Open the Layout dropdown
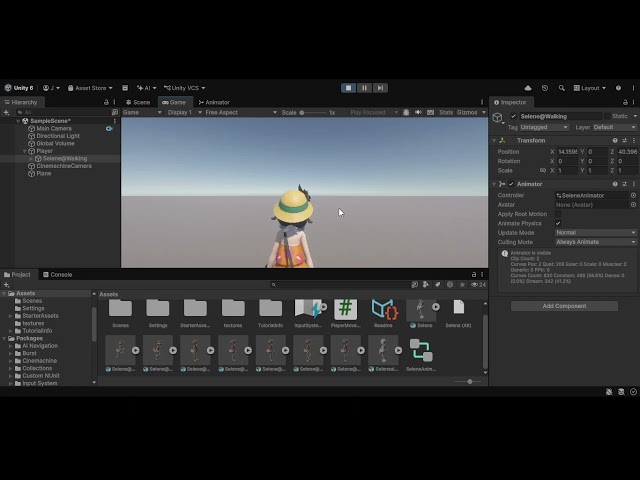640x480 pixels. click(590, 88)
